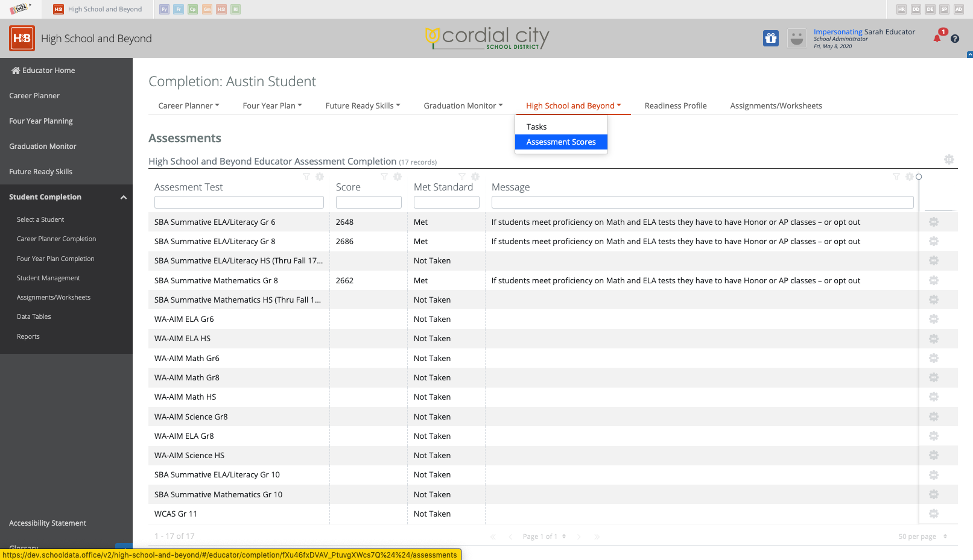Open the Gm app shortcut icon
This screenshot has width=973, height=560.
(207, 9)
